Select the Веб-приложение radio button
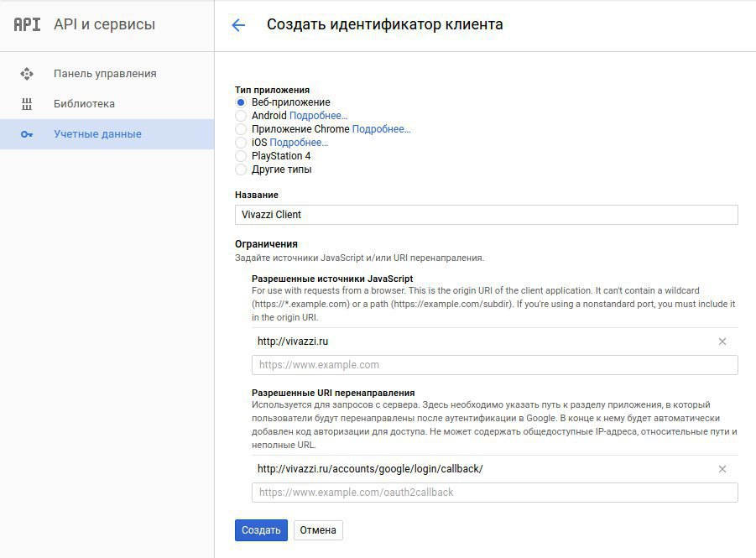 click(x=241, y=102)
